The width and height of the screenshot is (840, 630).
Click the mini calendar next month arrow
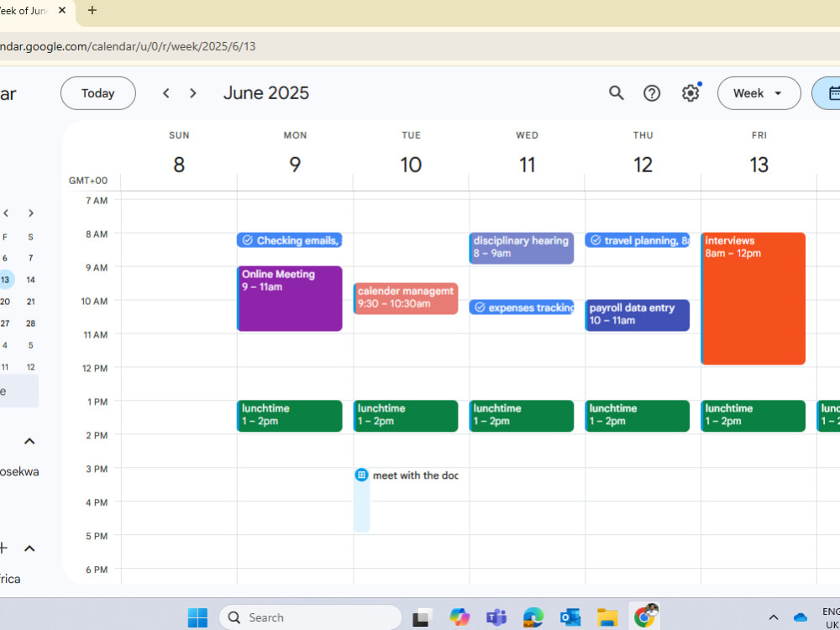pyautogui.click(x=30, y=213)
